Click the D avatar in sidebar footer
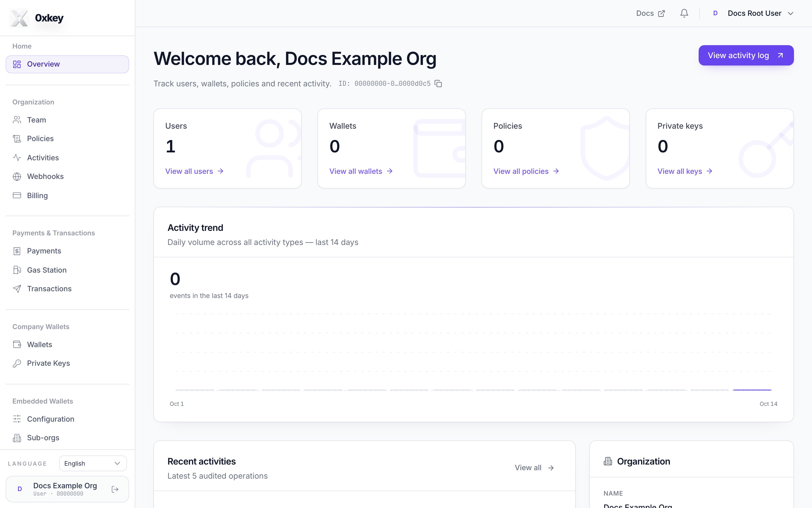Image resolution: width=812 pixels, height=508 pixels. coord(20,489)
